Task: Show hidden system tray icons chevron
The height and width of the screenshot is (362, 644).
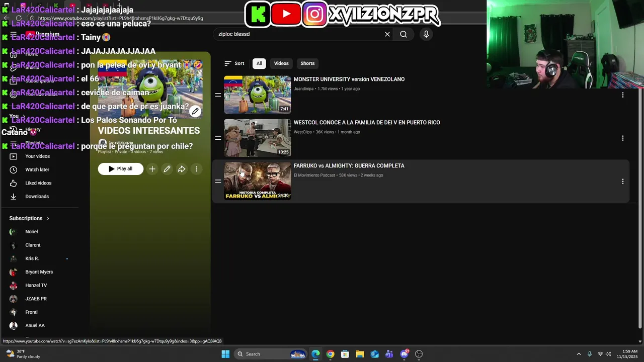Action: [x=579, y=354]
